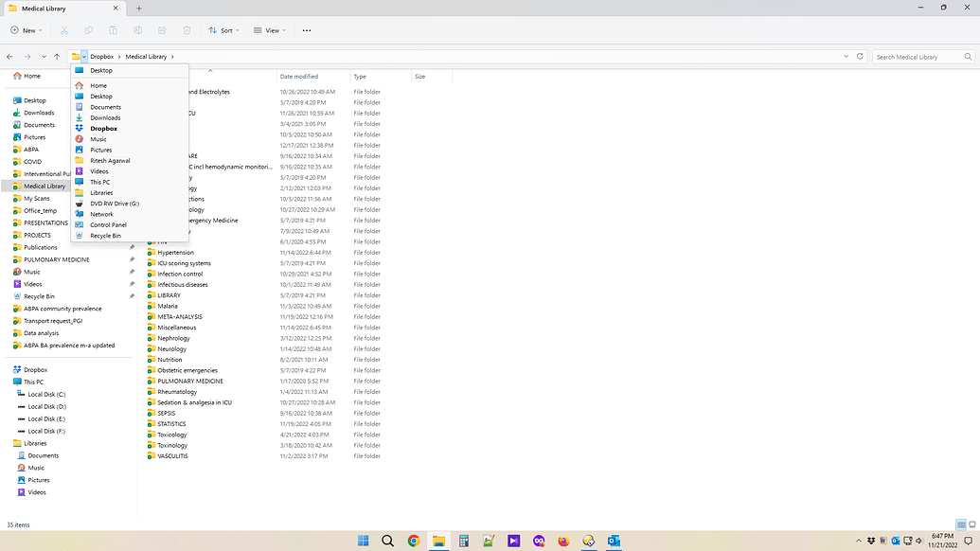Select the META-ANALYSIS folder
This screenshot has height=551, width=980.
(x=179, y=317)
